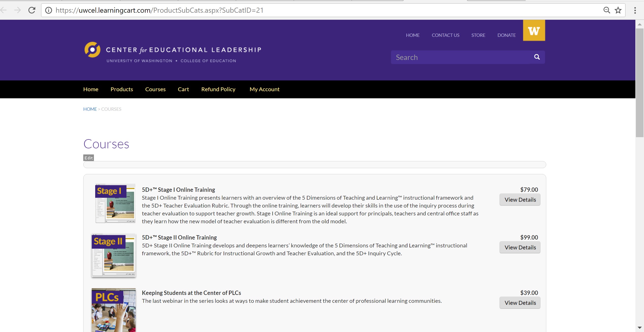
Task: Bookmark this page using the star icon
Action: click(x=618, y=10)
